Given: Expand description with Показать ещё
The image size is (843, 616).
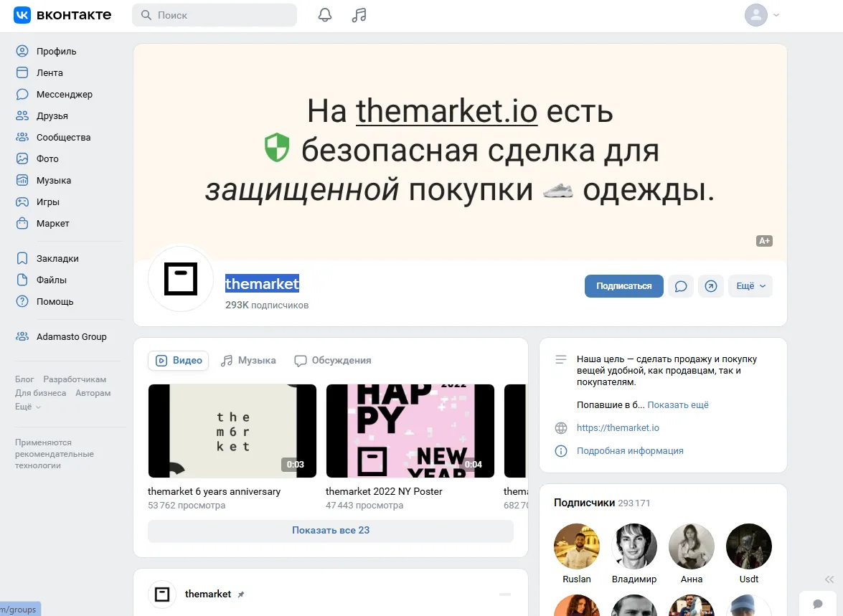Looking at the screenshot, I should coord(677,404).
